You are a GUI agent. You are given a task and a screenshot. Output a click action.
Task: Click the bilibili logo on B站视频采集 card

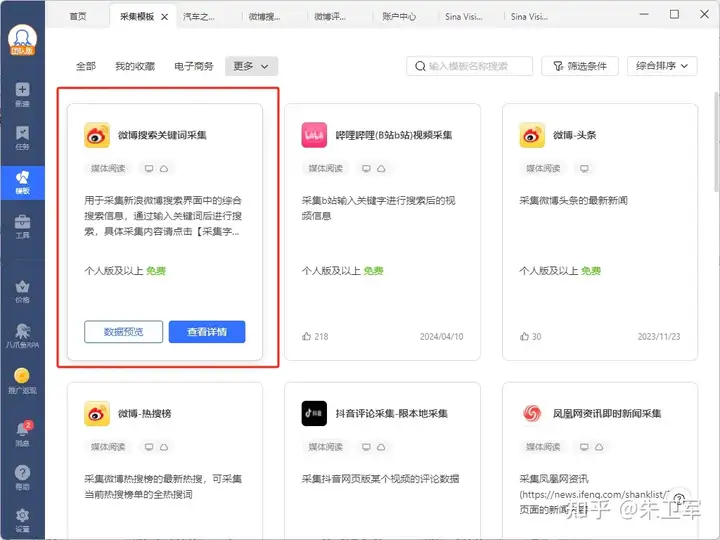point(314,135)
